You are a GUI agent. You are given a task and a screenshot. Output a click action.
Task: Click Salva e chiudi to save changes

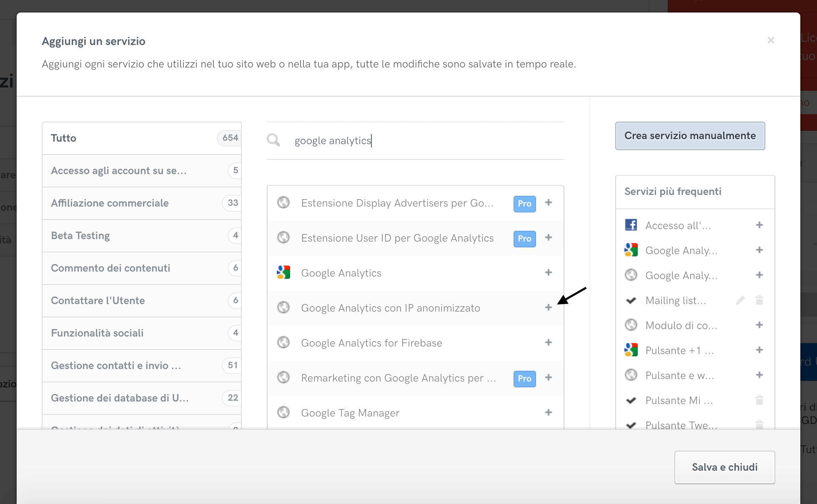(x=724, y=467)
